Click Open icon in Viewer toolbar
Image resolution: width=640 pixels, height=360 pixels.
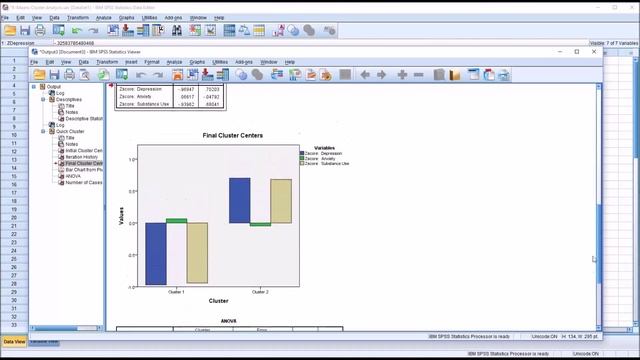click(39, 75)
